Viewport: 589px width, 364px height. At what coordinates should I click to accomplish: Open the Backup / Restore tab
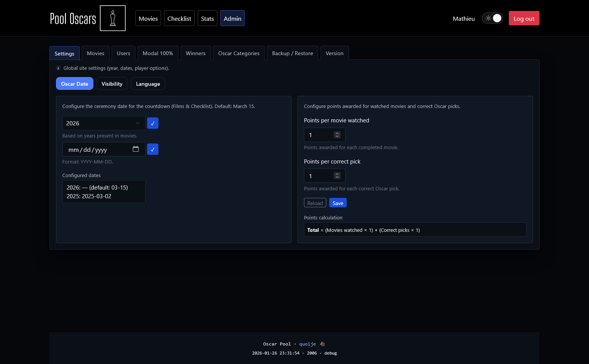293,53
